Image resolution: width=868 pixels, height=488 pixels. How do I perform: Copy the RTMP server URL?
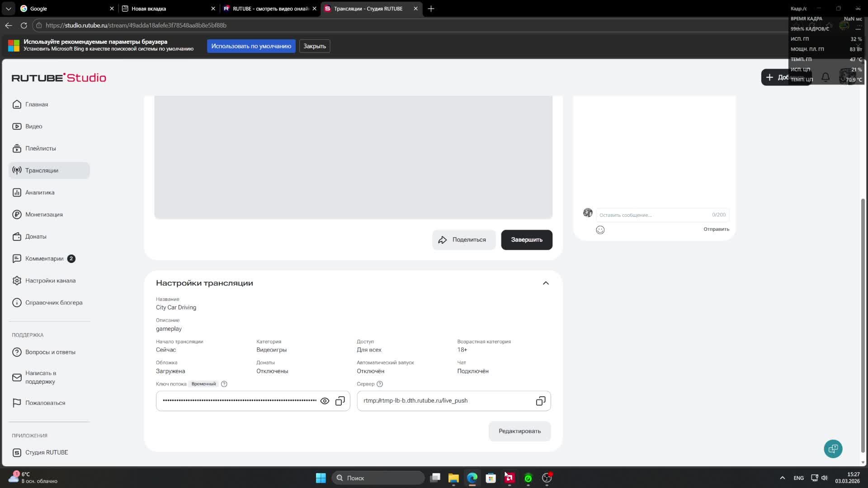click(540, 401)
